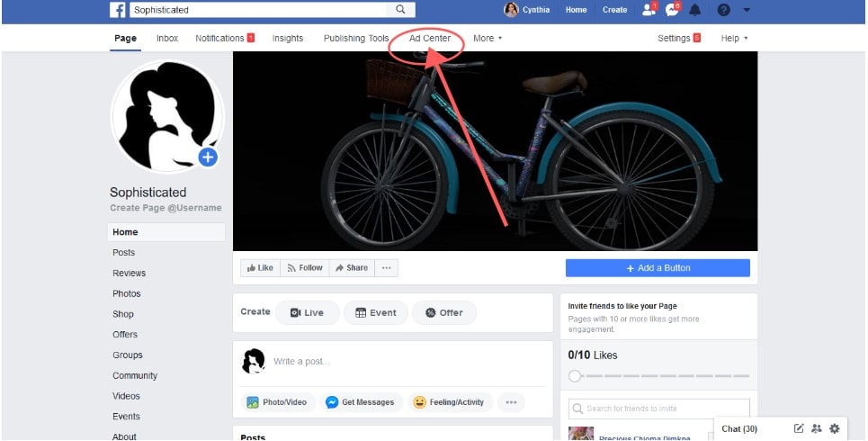Open the account dropdown arrow
Image resolution: width=868 pixels, height=441 pixels.
(x=747, y=10)
